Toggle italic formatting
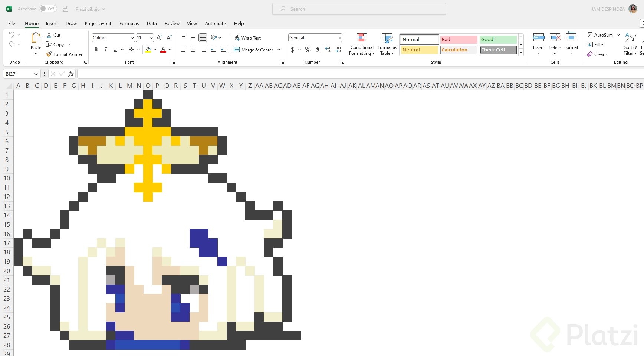Viewport: 644px width, 356px height. [x=106, y=50]
